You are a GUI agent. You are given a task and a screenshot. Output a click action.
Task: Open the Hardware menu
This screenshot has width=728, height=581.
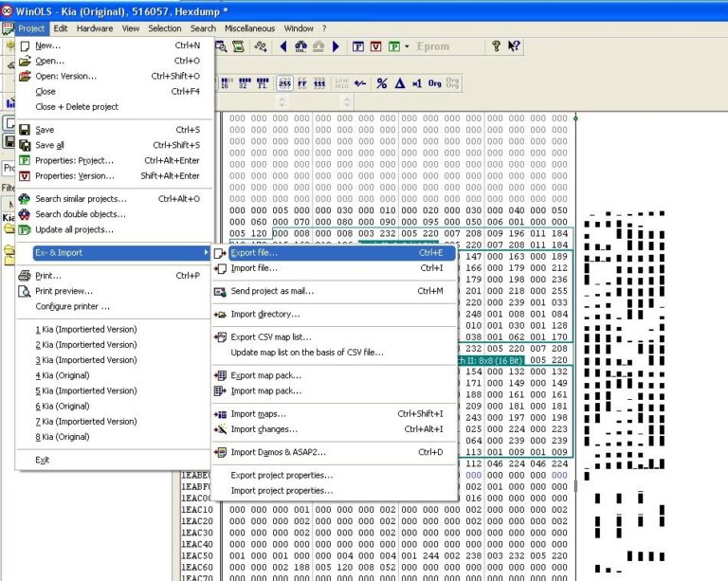[95, 28]
